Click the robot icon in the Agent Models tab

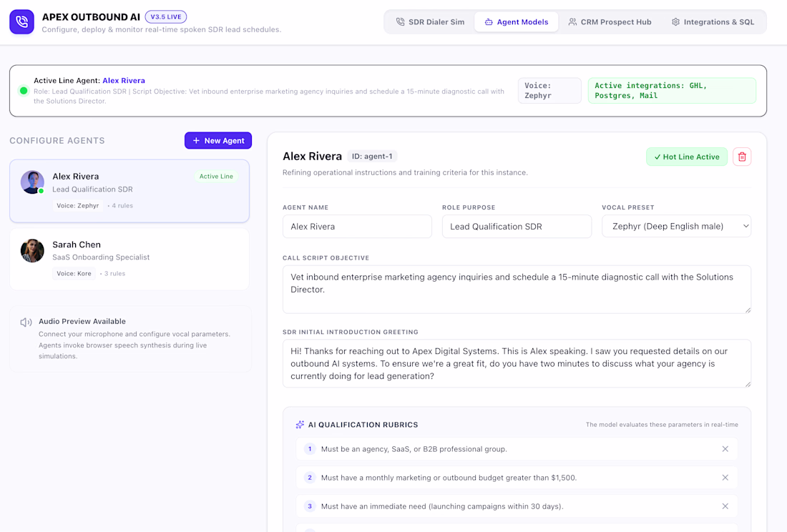489,22
